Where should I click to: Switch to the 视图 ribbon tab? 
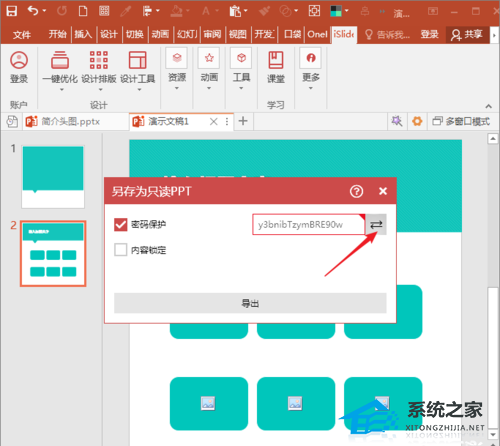(x=237, y=34)
